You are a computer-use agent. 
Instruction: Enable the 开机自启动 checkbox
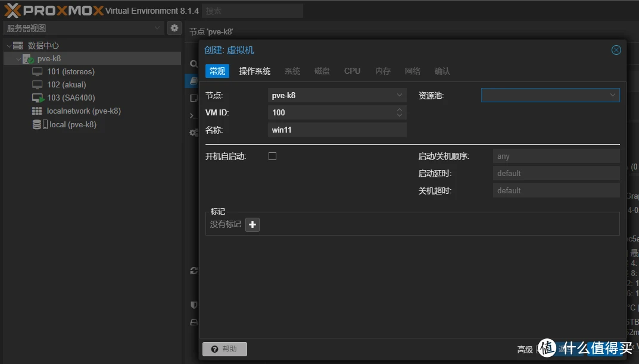coord(272,156)
